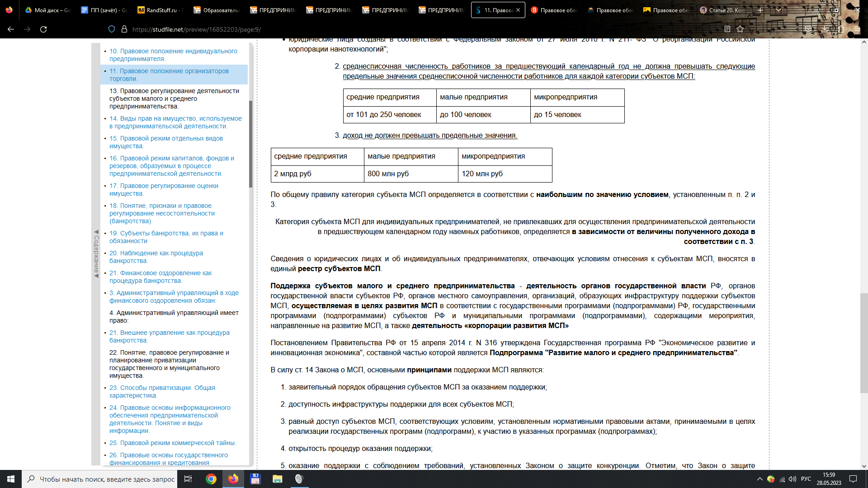Open the Firefox application menu
The width and height of the screenshot is (868, 488).
coord(857,29)
